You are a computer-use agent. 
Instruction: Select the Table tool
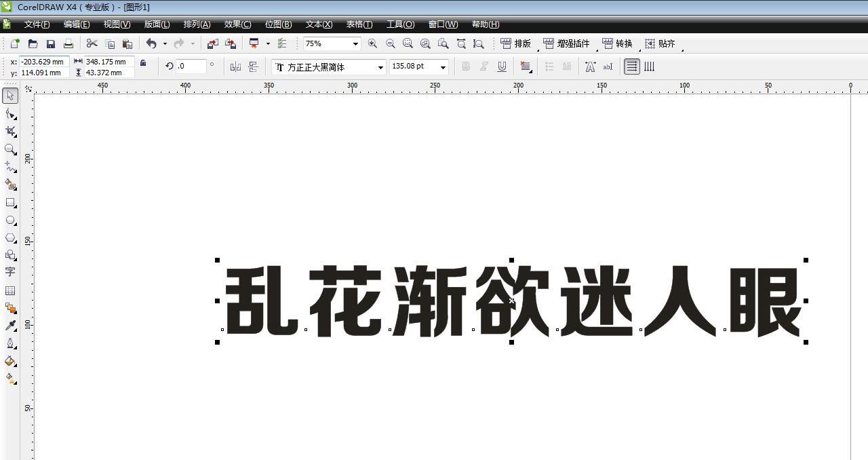[x=9, y=290]
